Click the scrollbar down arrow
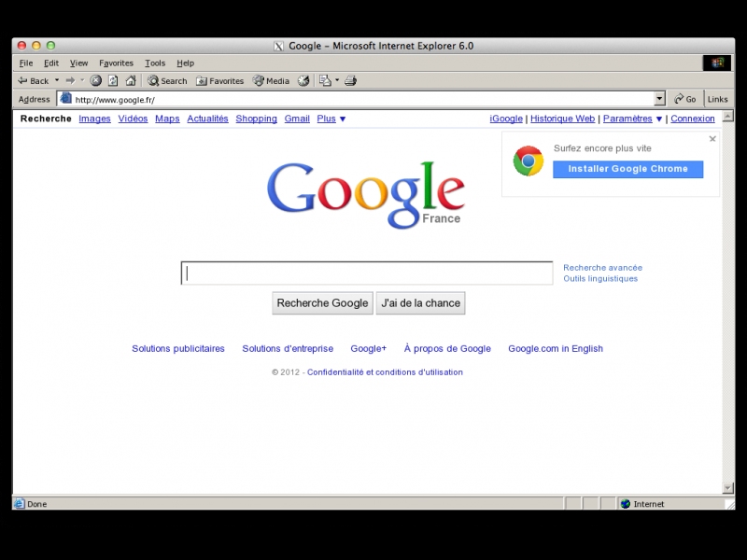 727,487
